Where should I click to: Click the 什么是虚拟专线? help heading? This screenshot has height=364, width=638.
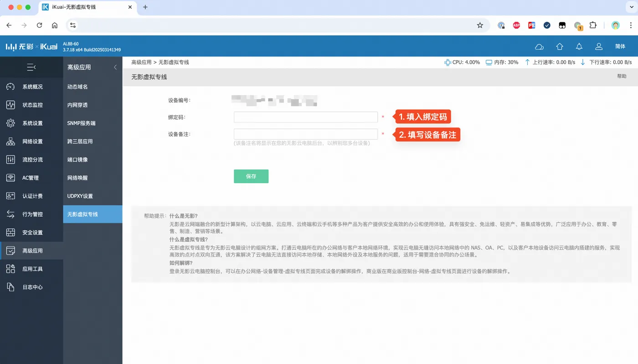click(x=189, y=239)
